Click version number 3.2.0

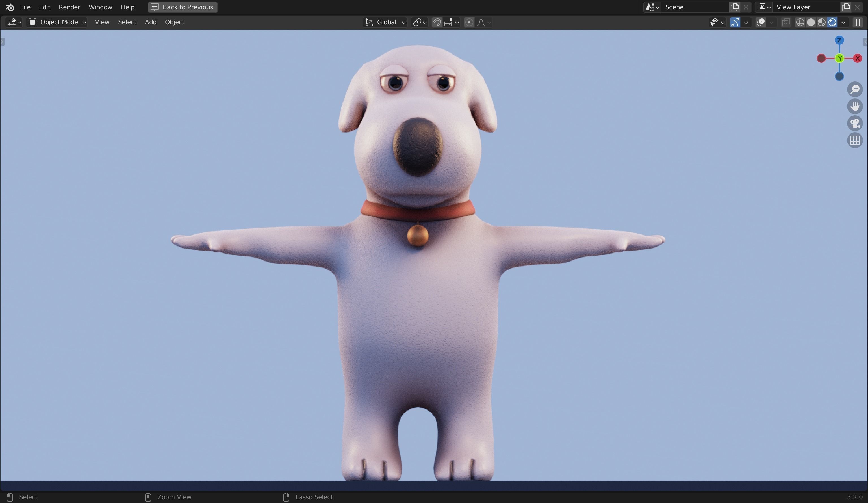click(854, 497)
